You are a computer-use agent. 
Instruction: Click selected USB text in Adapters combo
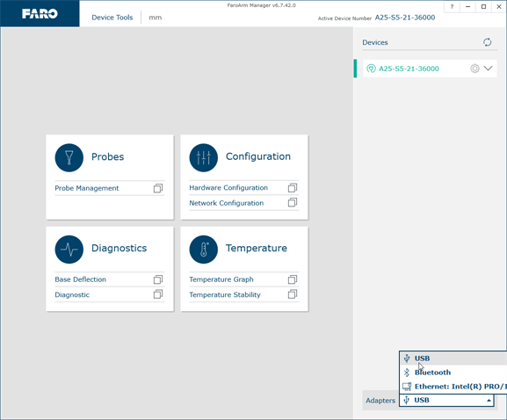pos(422,401)
